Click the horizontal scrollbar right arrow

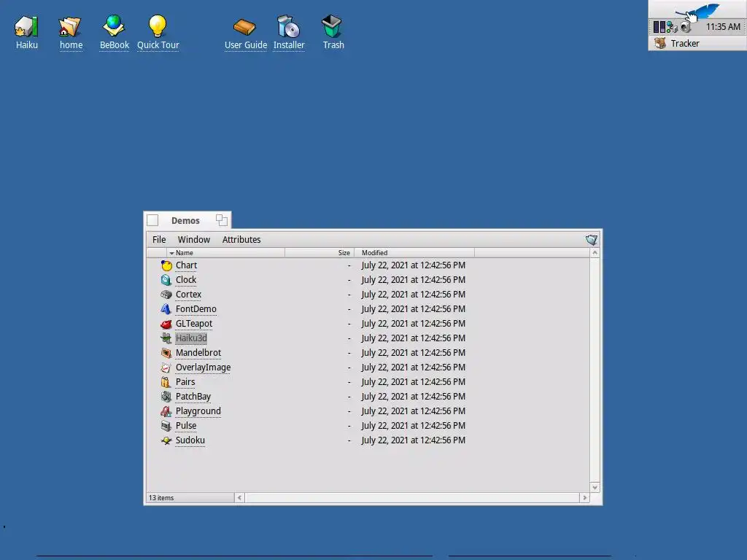tap(584, 497)
